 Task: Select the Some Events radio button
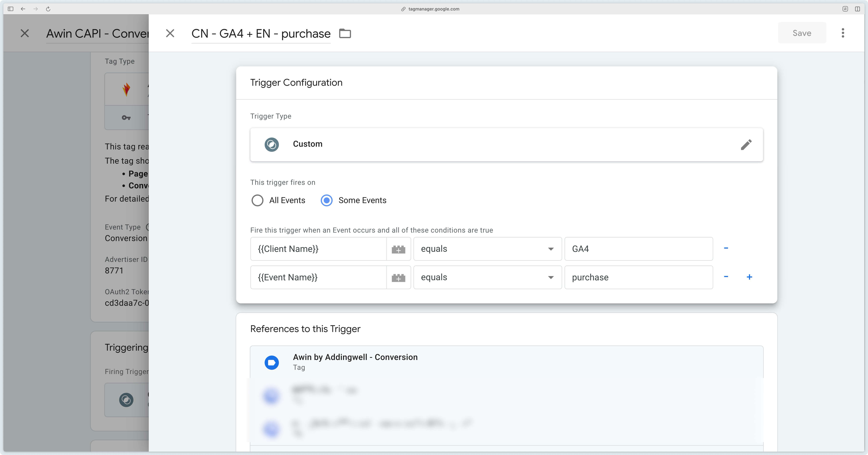(327, 200)
